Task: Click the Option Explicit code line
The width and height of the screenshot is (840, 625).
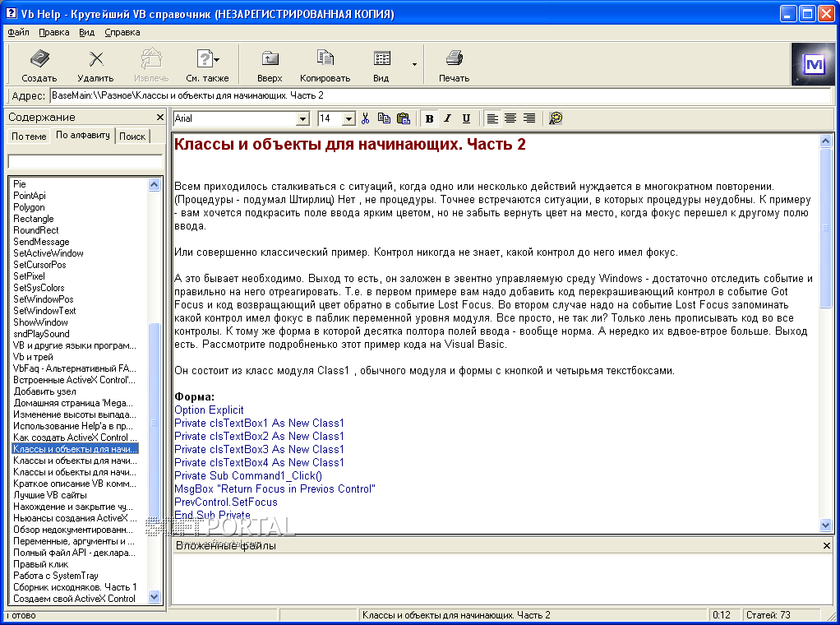Action: click(209, 410)
